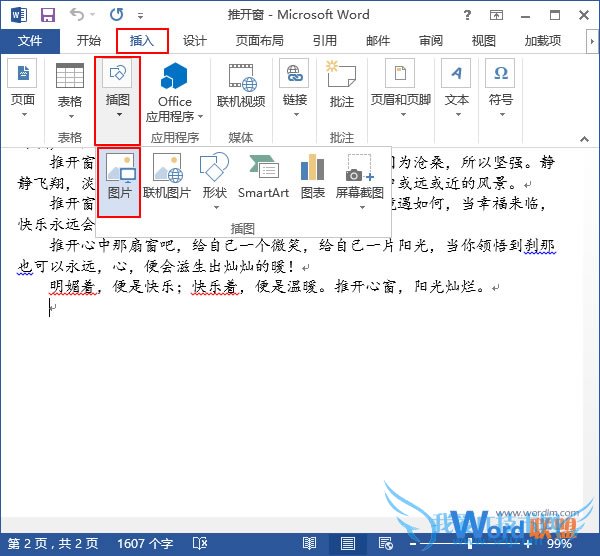This screenshot has width=600, height=556.
Task: Switch to the 审阅 tab
Action: coord(431,41)
